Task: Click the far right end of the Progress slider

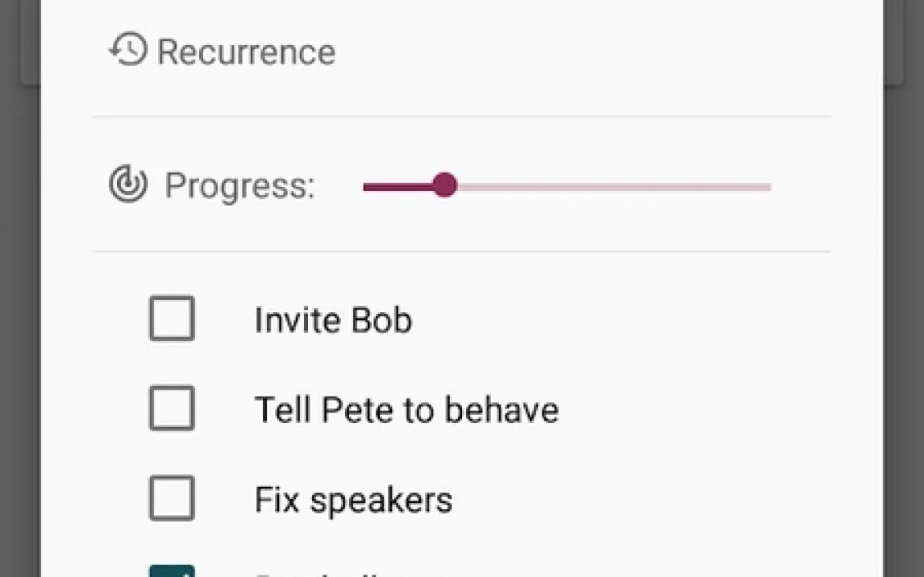Action: 768,187
